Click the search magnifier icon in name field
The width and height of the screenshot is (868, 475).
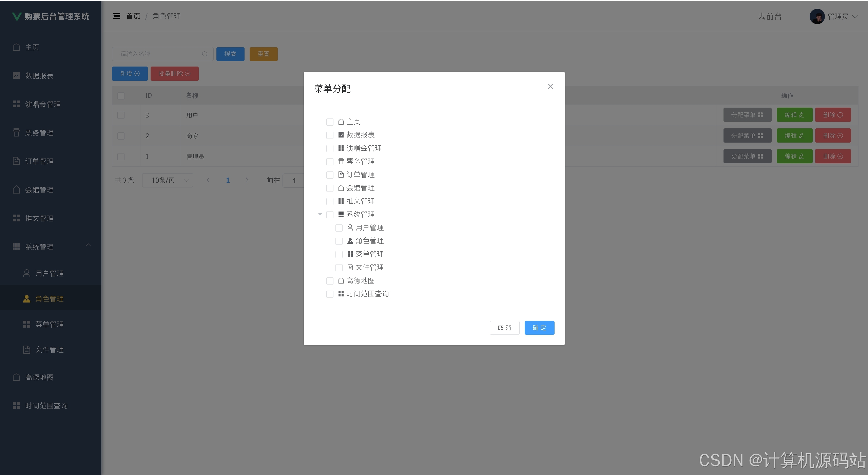point(205,54)
